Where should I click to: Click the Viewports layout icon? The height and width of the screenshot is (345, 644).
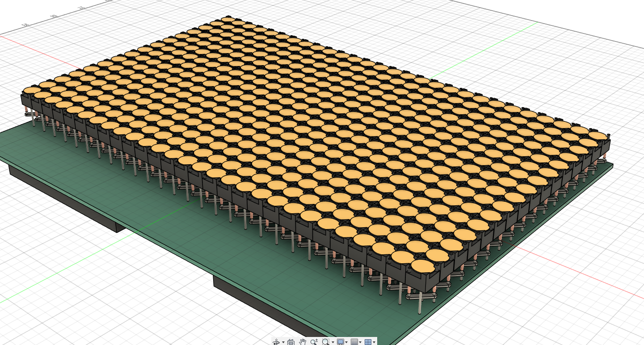tap(368, 342)
